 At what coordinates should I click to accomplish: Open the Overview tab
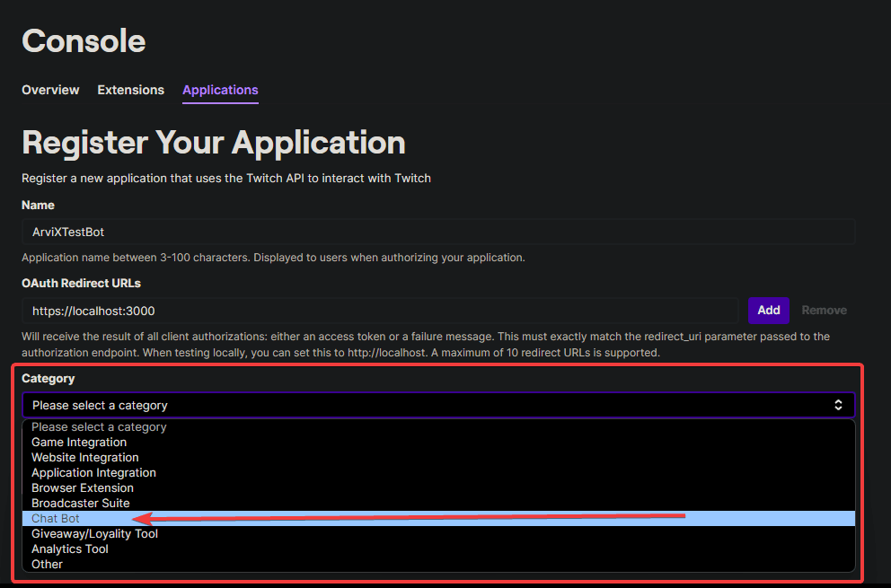tap(50, 90)
